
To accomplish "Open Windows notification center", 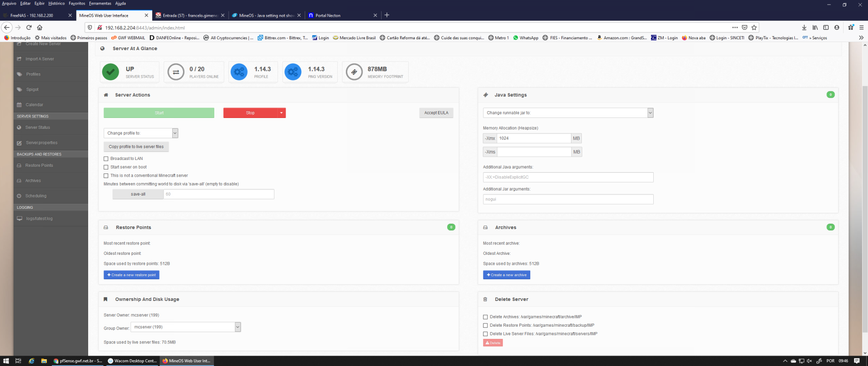I will click(x=857, y=361).
